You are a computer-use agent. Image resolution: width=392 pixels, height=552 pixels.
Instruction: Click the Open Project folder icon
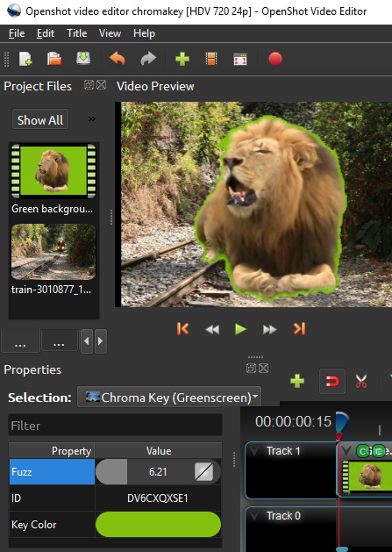[x=54, y=59]
